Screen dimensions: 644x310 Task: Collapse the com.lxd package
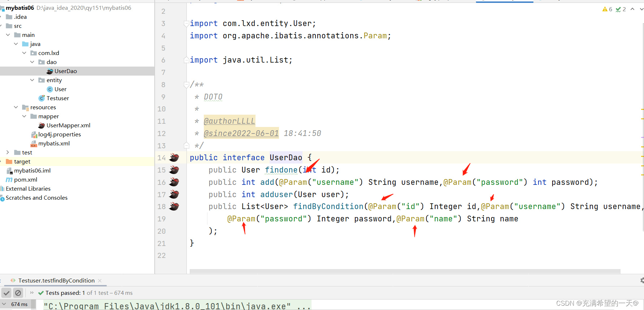point(24,53)
